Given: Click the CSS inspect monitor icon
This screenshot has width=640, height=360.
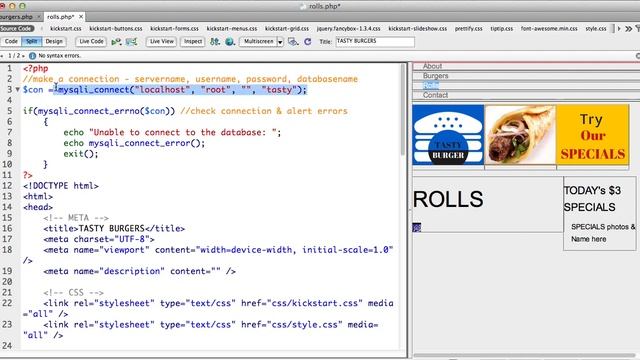Looking at the screenshot, I should [x=131, y=41].
